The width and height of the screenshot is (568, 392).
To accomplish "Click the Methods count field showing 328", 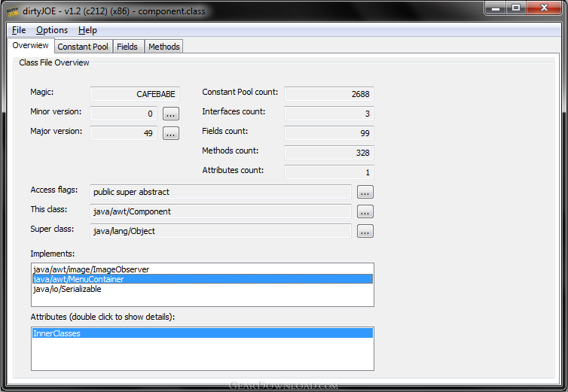I will click(x=329, y=153).
